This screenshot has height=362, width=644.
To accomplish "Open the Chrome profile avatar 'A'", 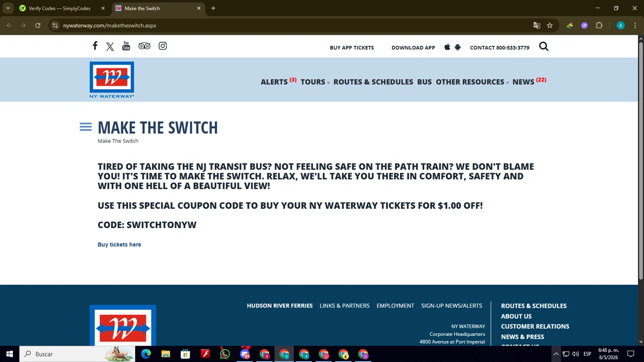I will 620,25.
